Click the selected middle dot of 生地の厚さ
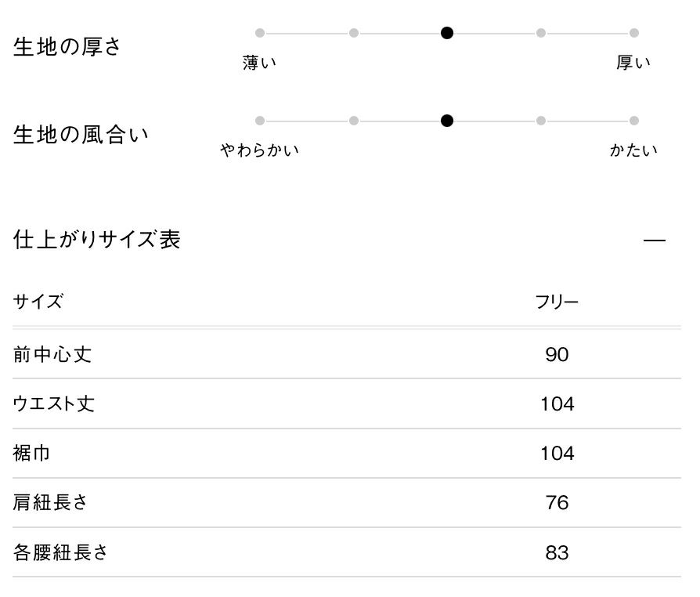Screen dimensions: 700x597 coord(447,33)
